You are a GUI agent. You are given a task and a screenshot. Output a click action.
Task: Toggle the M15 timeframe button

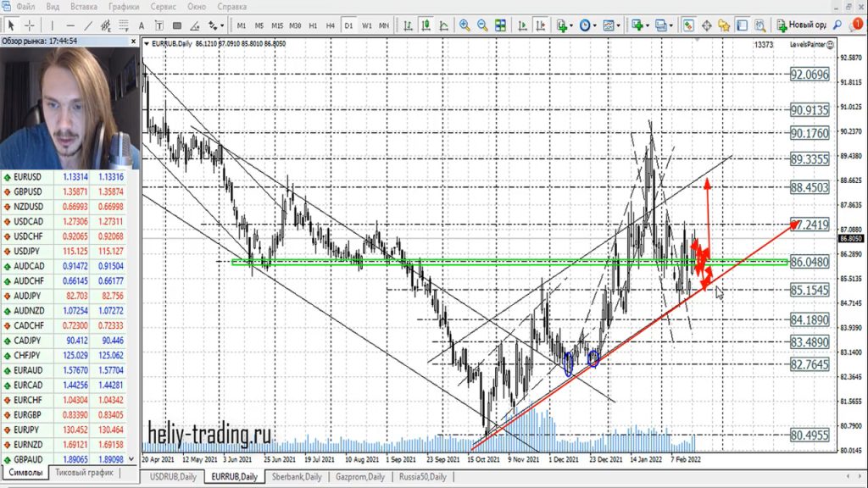[x=276, y=25]
